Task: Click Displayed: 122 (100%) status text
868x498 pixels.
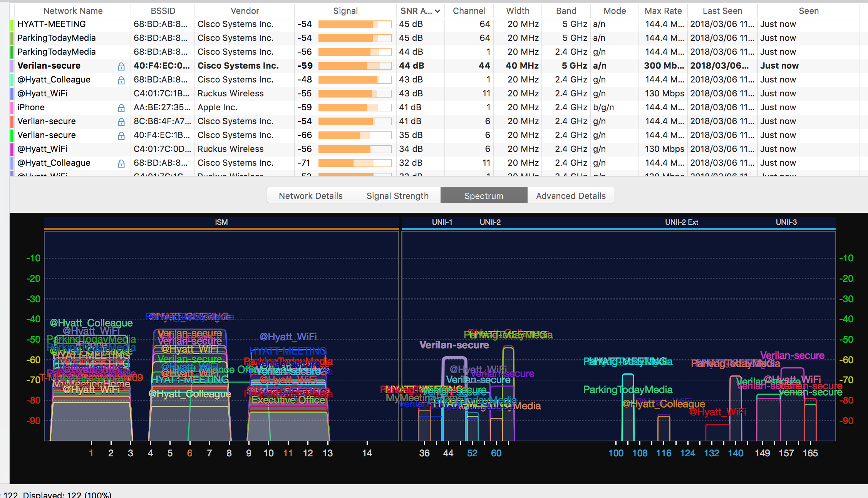Action: pos(67,495)
